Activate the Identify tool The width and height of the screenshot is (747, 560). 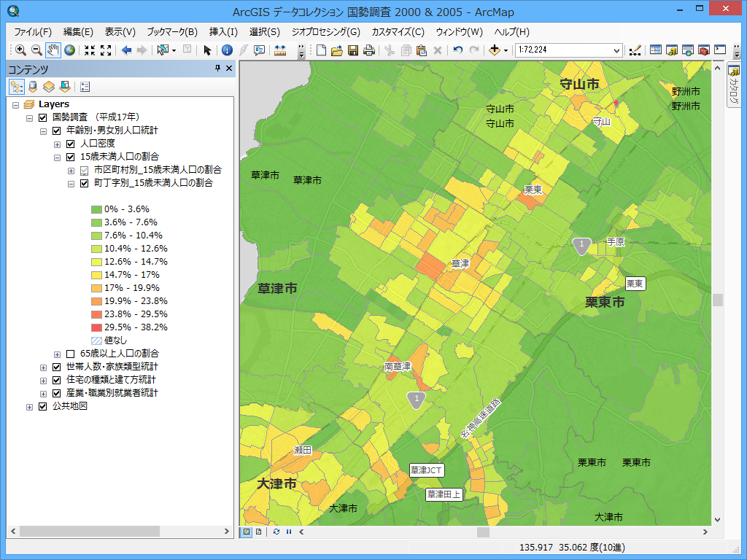(x=227, y=50)
